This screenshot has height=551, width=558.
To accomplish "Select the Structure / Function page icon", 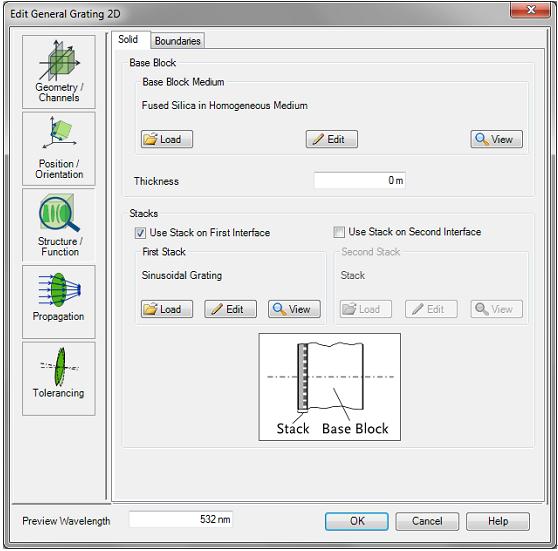I will click(x=59, y=225).
